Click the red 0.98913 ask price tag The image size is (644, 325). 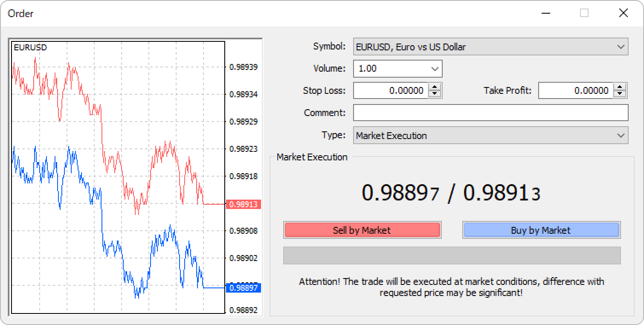[x=243, y=204]
